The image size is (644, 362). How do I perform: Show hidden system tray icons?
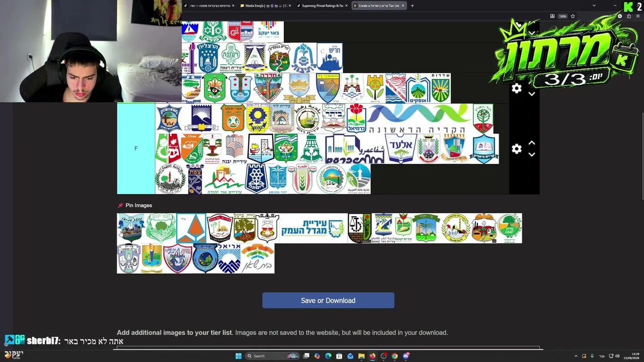576,356
